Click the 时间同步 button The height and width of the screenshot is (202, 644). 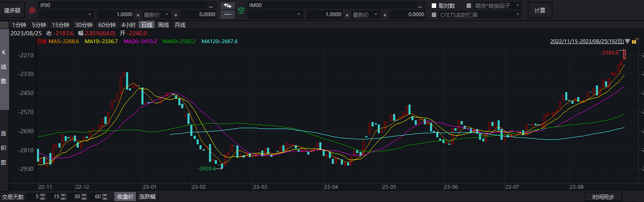click(x=603, y=197)
